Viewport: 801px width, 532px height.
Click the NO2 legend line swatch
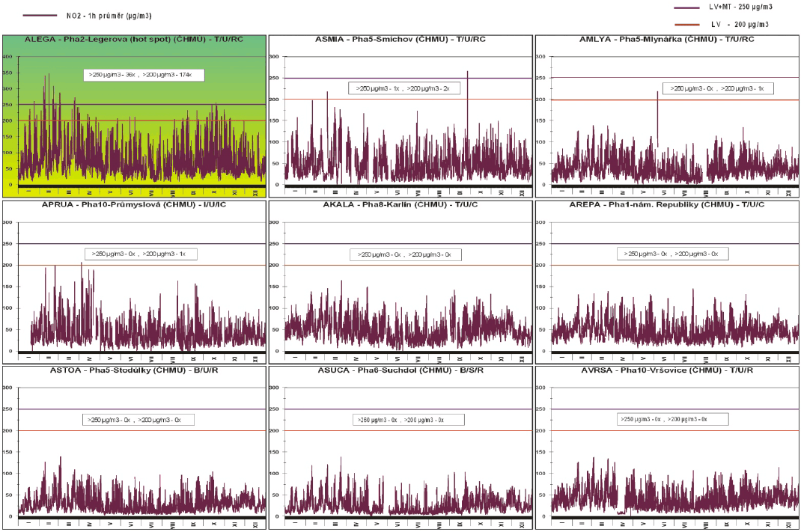pyautogui.click(x=40, y=15)
